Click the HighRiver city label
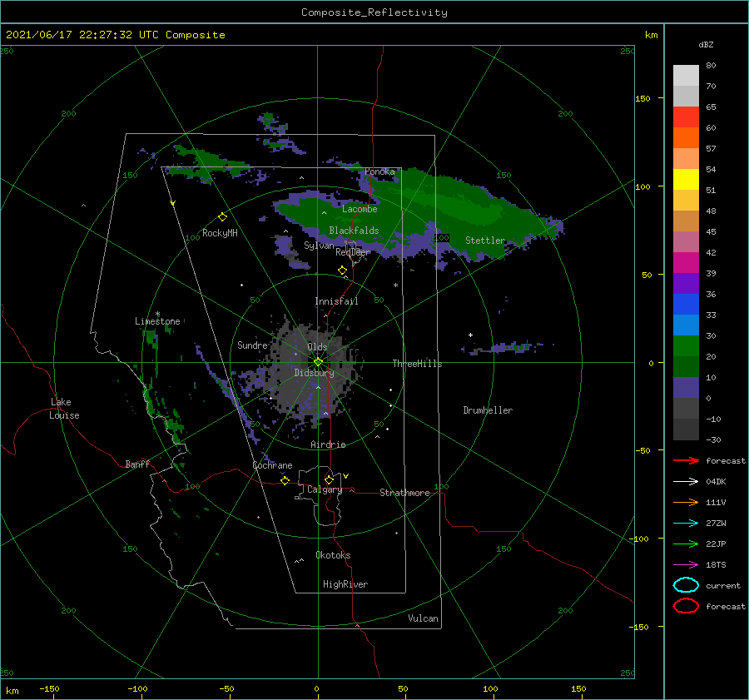 point(345,584)
